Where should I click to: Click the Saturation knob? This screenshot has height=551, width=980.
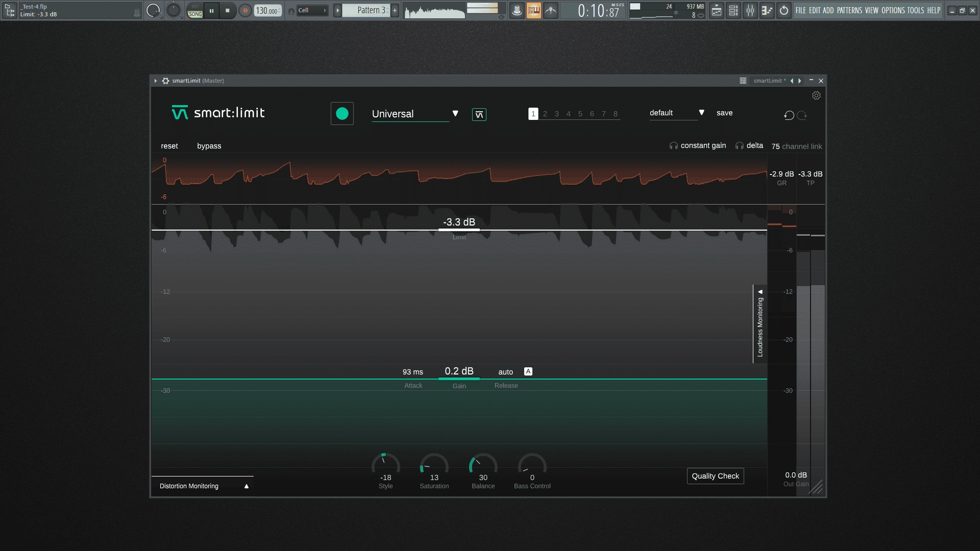tap(434, 464)
